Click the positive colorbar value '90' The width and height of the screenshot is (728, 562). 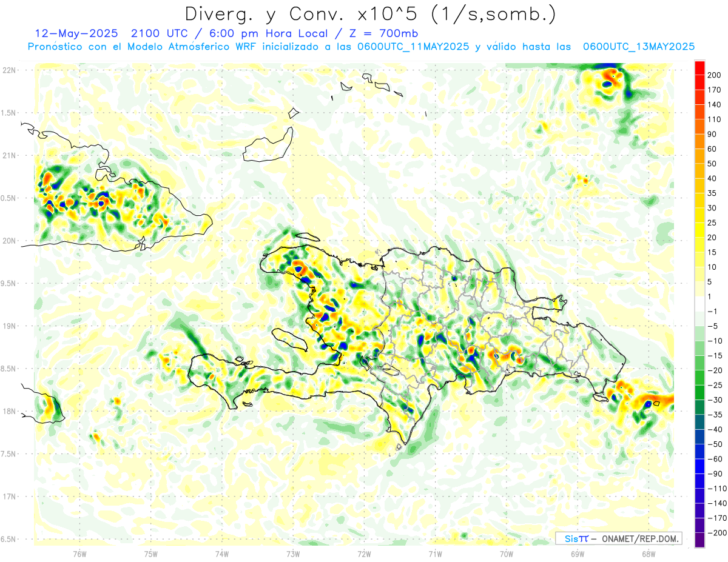tap(712, 134)
